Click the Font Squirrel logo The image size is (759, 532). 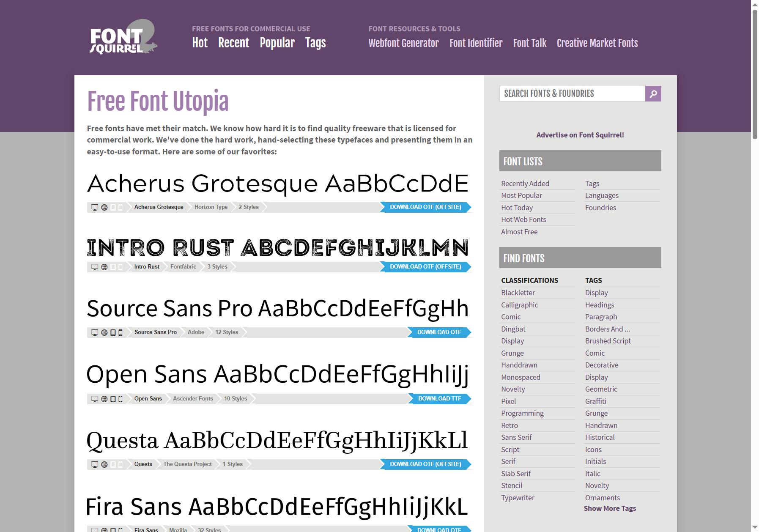123,37
